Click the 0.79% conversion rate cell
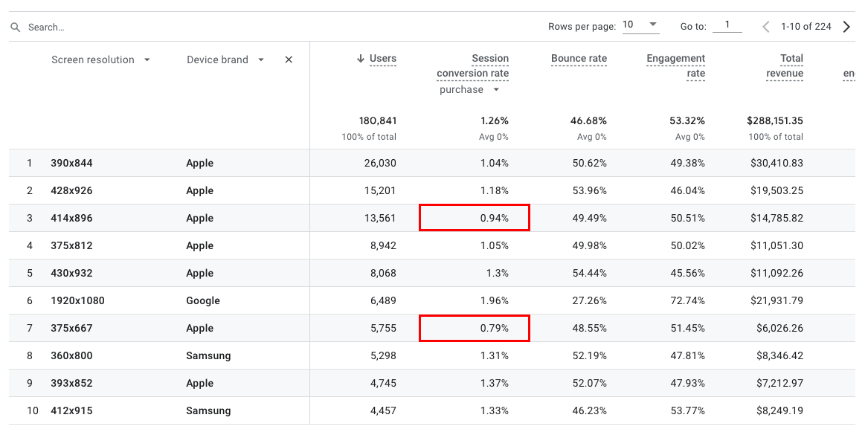 475,328
